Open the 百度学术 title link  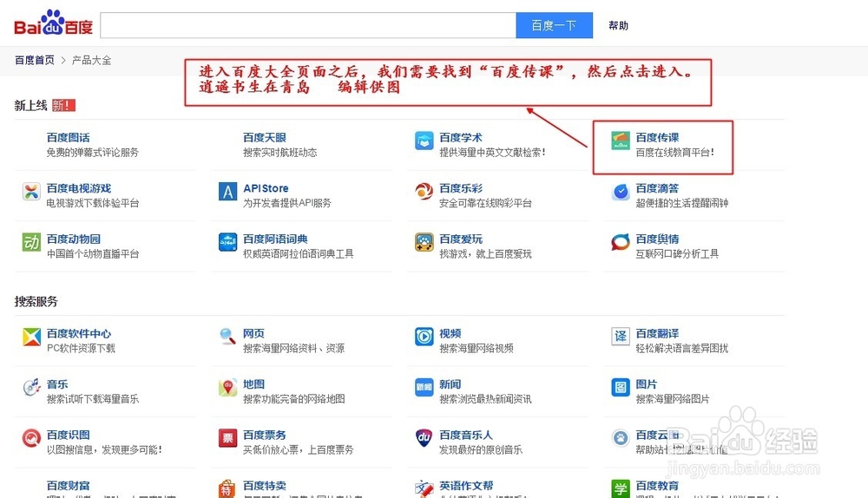(x=461, y=137)
